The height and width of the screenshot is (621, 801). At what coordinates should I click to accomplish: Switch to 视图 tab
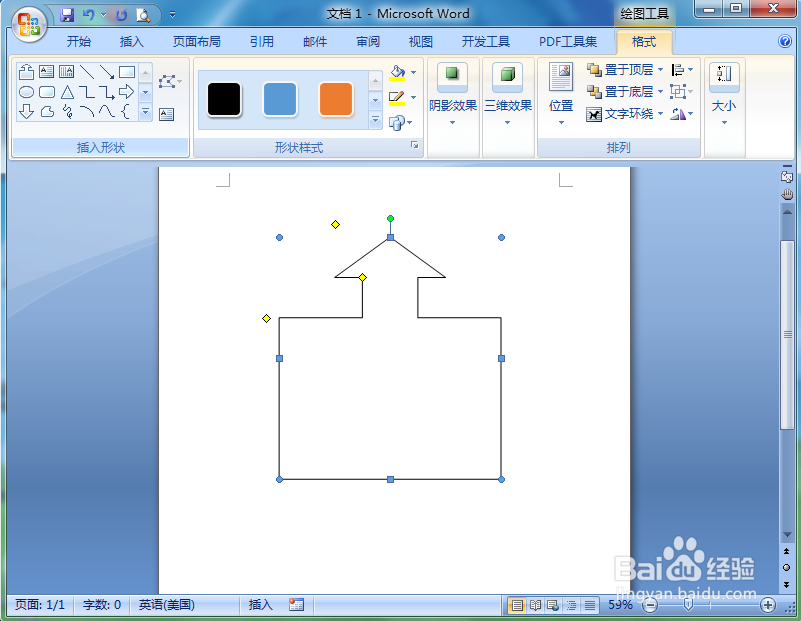421,42
